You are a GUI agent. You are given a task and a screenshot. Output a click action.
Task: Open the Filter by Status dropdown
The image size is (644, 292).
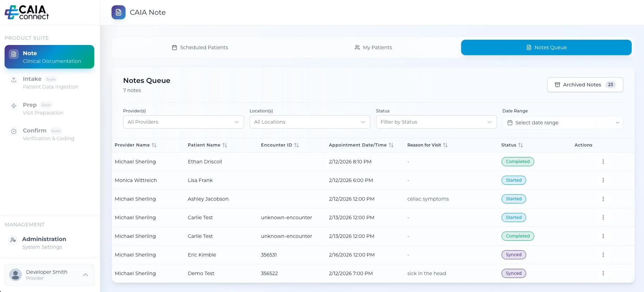(436, 122)
